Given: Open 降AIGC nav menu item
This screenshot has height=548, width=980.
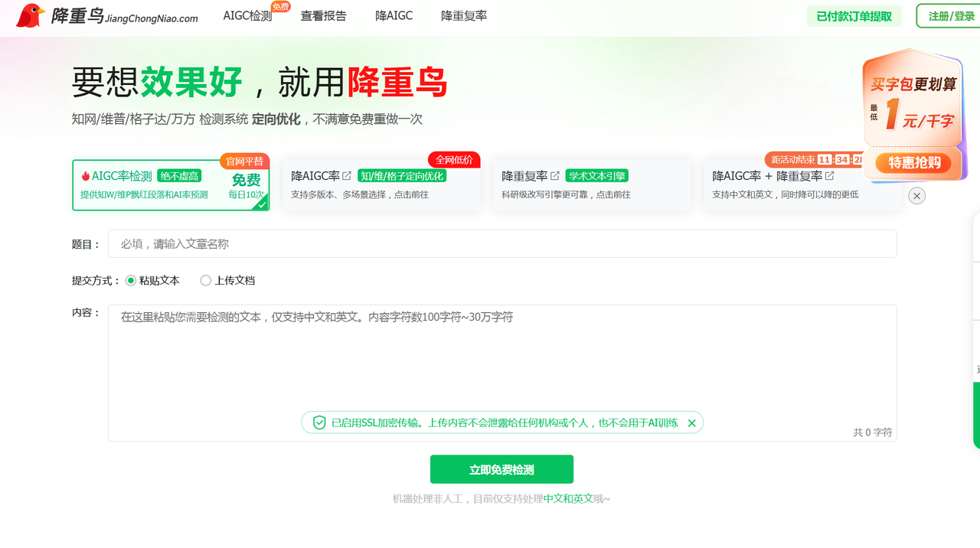Looking at the screenshot, I should coord(394,15).
